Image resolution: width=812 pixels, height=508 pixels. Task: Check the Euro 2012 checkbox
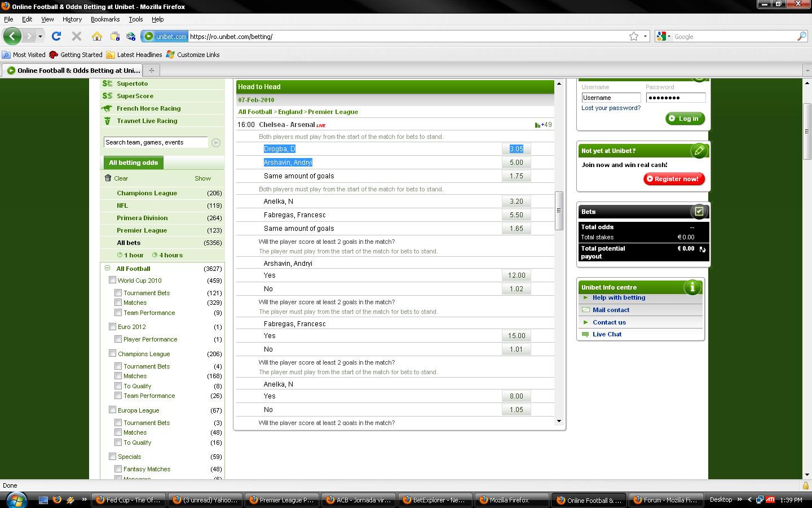point(112,326)
